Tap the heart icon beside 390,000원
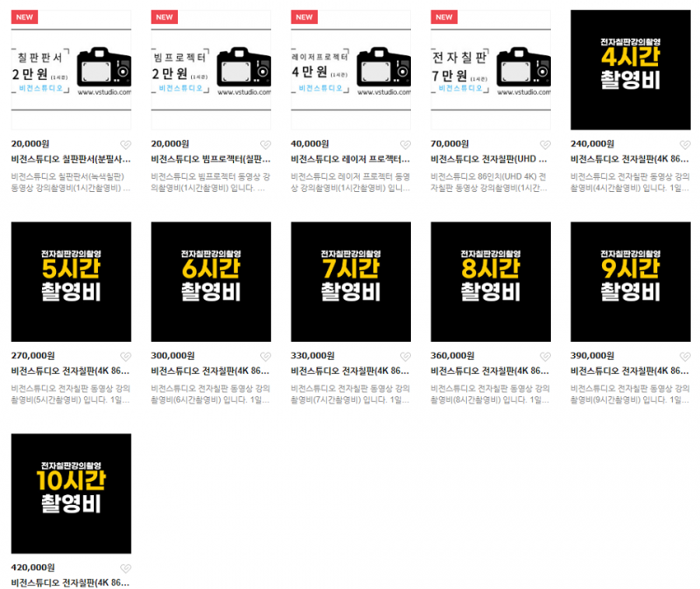The height and width of the screenshot is (589, 700). click(685, 357)
